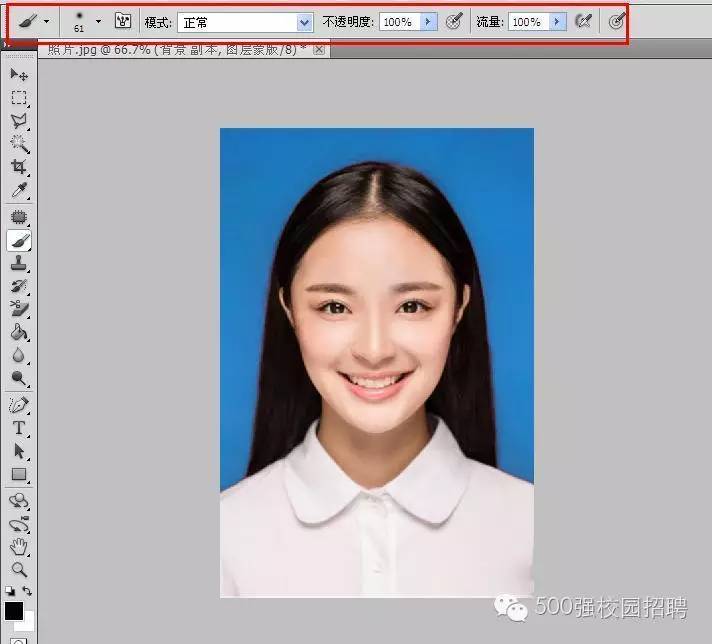
Task: Select the History Brush tool
Action: click(19, 286)
